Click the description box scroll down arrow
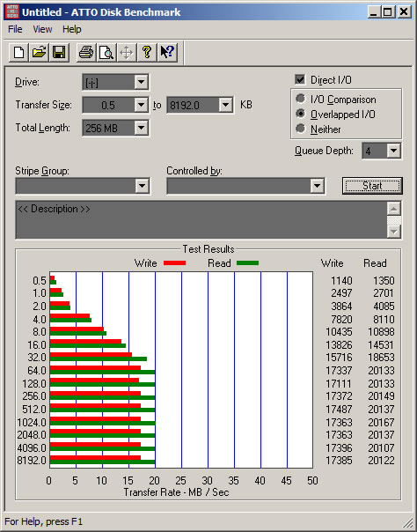 pyautogui.click(x=393, y=232)
